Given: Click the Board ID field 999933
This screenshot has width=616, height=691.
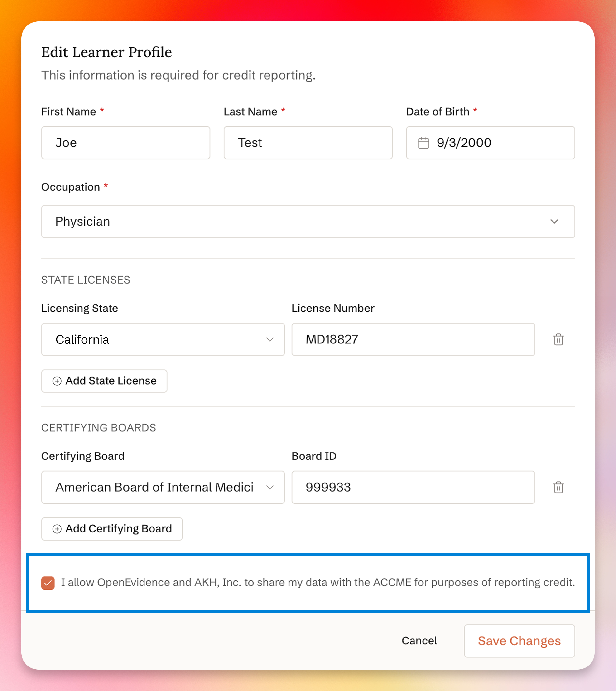Looking at the screenshot, I should tap(413, 487).
